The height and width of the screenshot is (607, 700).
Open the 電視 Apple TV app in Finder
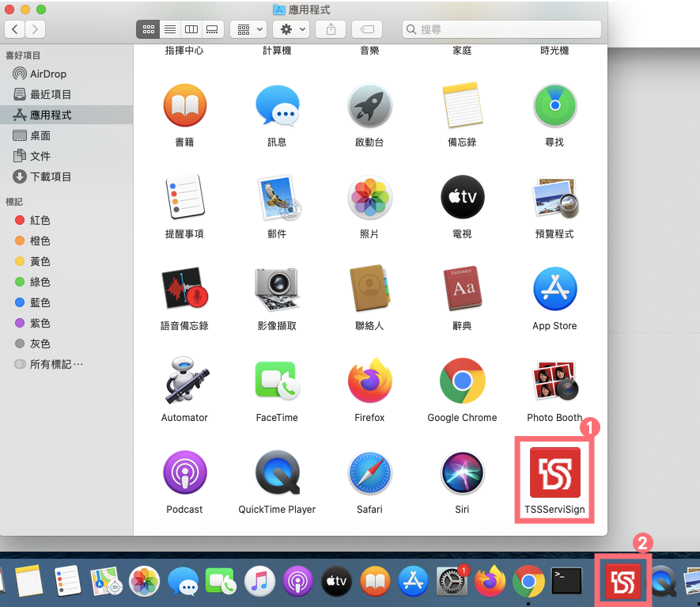[x=463, y=197]
